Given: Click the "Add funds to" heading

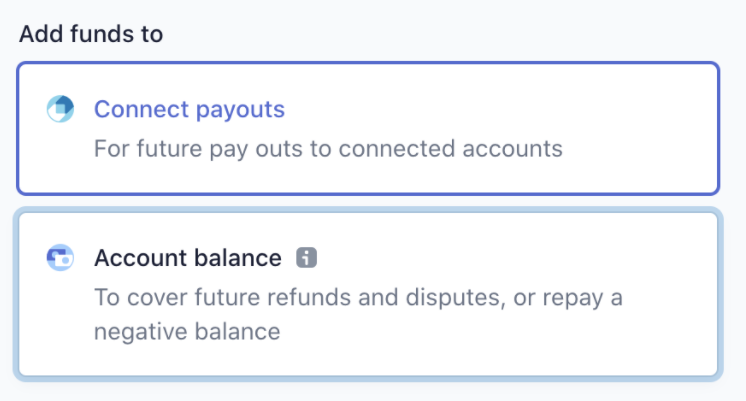Looking at the screenshot, I should click(91, 34).
